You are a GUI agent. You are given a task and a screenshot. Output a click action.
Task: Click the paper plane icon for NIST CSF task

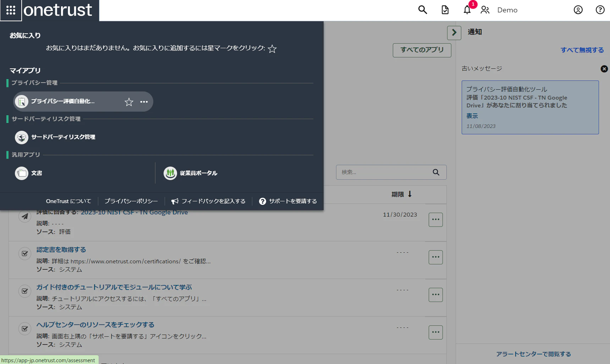point(25,216)
